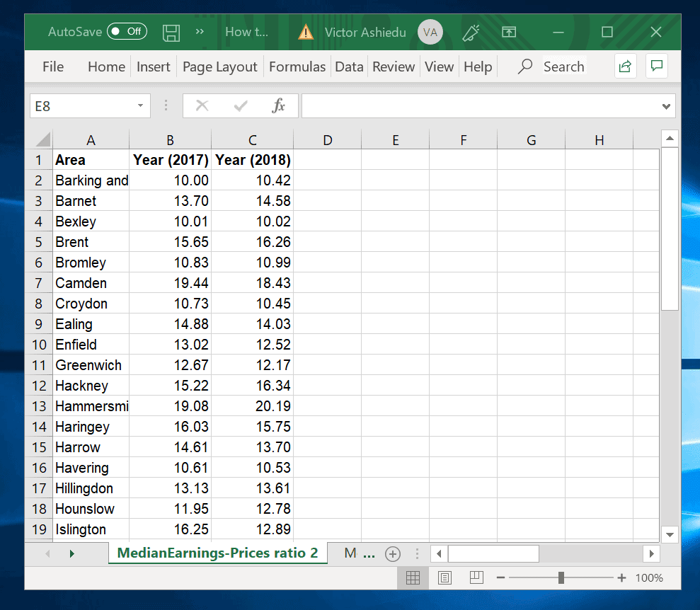
Task: Select row 8 header
Action: [38, 304]
